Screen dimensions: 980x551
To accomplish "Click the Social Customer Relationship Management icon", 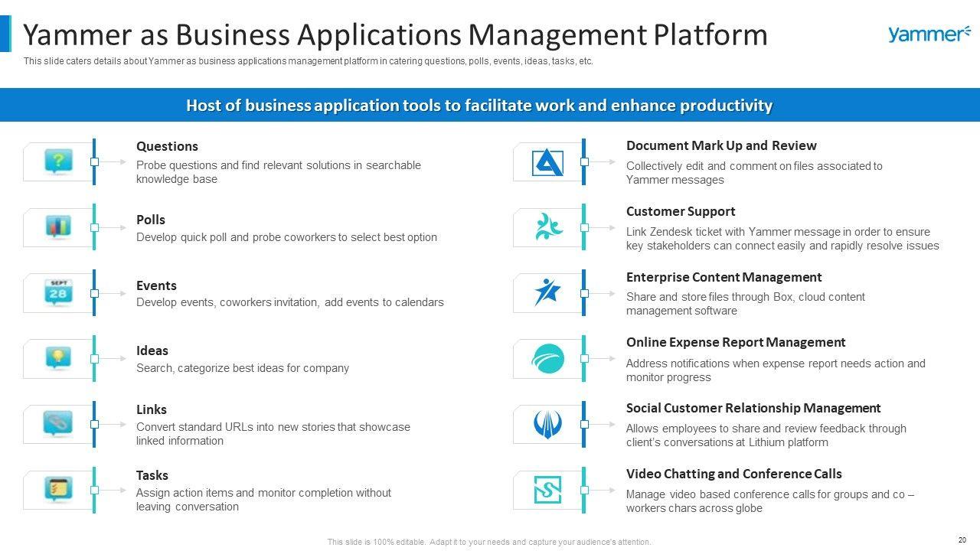I will pos(548,424).
